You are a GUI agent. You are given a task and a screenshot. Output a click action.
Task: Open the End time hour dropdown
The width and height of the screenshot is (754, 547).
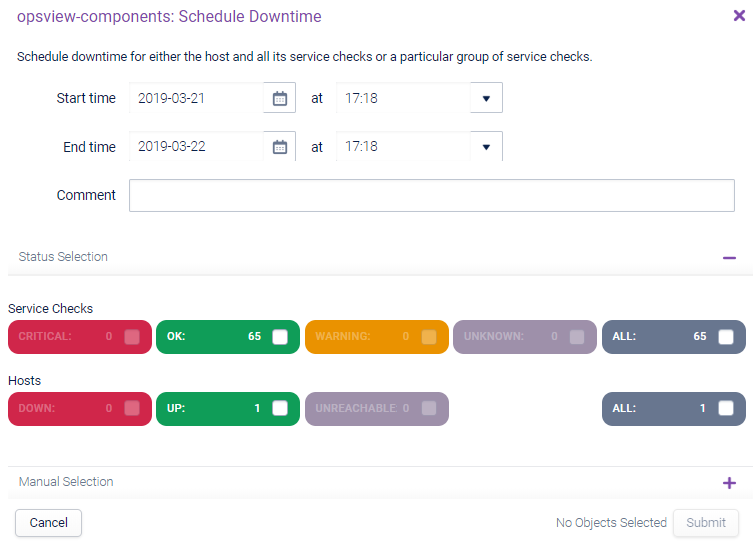[x=486, y=147]
